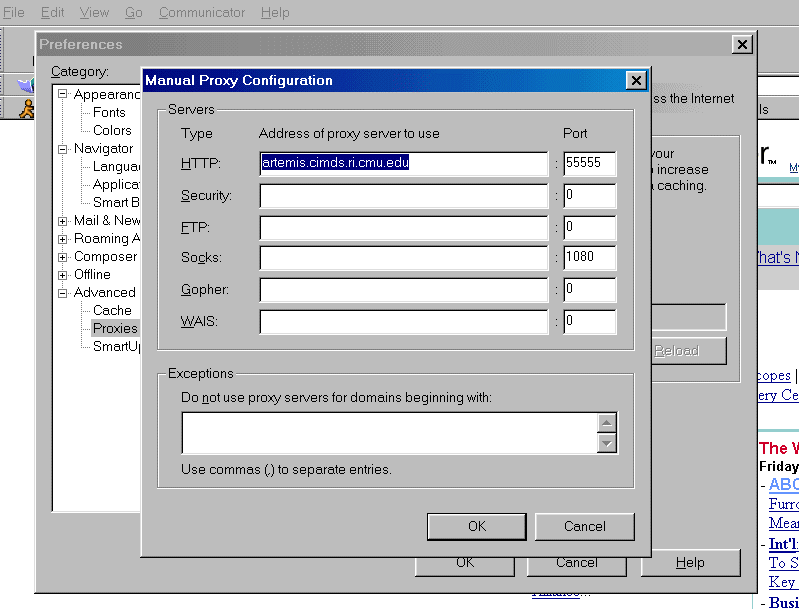Open the File menu
The width and height of the screenshot is (799, 609).
[x=14, y=13]
